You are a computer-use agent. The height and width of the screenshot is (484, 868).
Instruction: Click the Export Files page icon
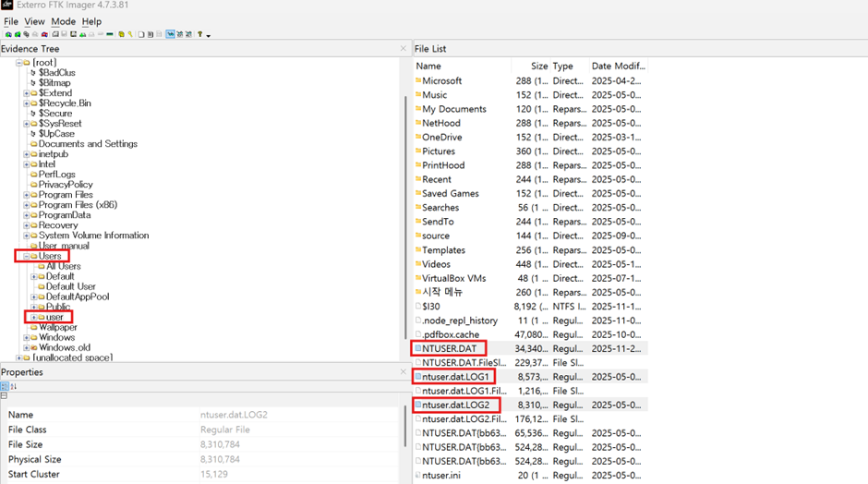[141, 34]
